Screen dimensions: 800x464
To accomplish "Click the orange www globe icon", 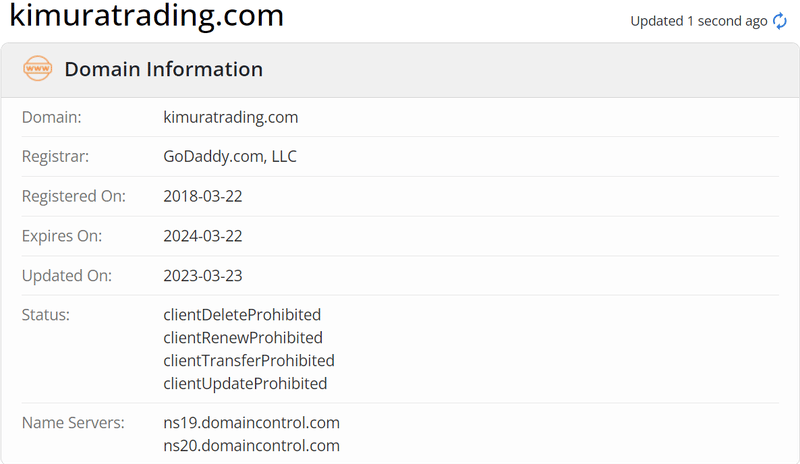I will click(x=37, y=68).
